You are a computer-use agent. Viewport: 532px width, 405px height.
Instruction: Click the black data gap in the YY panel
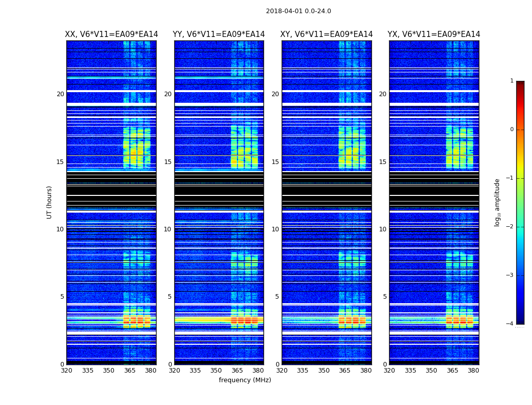[x=219, y=190]
